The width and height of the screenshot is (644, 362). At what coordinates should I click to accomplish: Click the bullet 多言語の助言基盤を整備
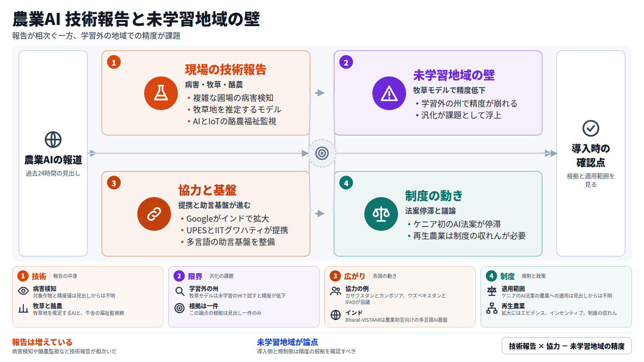pyautogui.click(x=231, y=242)
